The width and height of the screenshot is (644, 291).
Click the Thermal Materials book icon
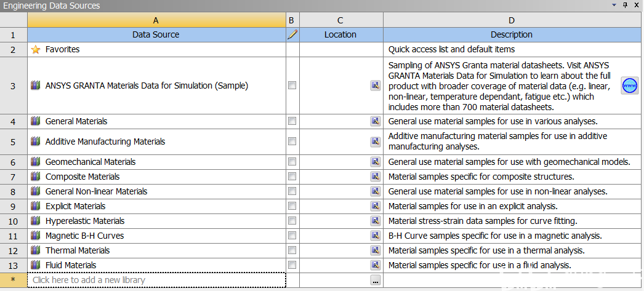[36, 250]
